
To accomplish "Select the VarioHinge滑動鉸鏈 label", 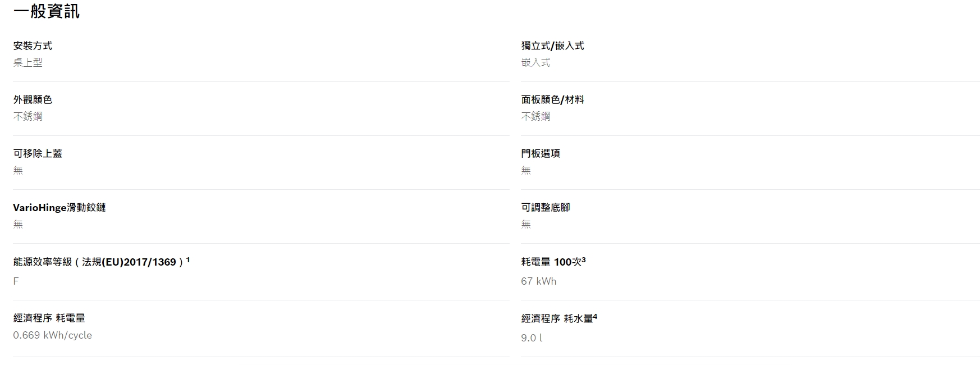I will pyautogui.click(x=59, y=207).
